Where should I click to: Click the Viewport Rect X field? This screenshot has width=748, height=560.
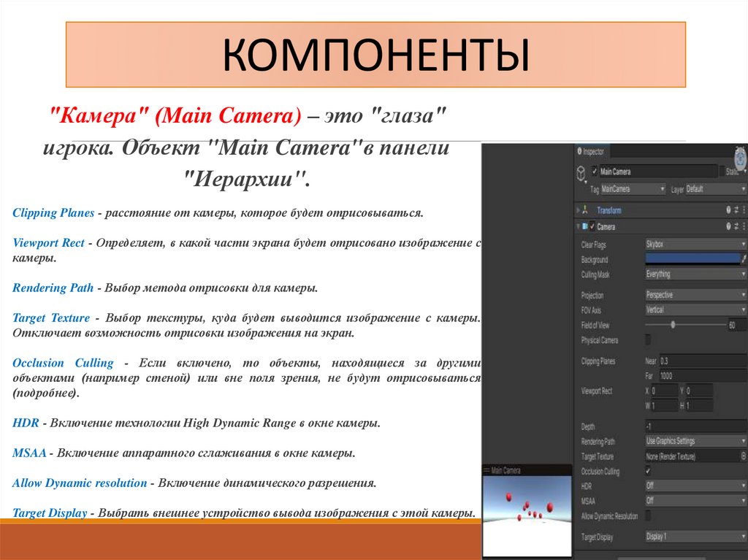[x=665, y=391]
